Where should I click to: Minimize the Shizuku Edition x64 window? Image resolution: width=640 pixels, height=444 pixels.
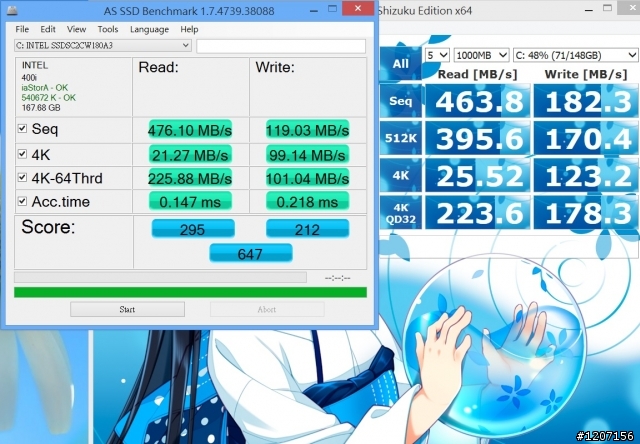coord(589,9)
